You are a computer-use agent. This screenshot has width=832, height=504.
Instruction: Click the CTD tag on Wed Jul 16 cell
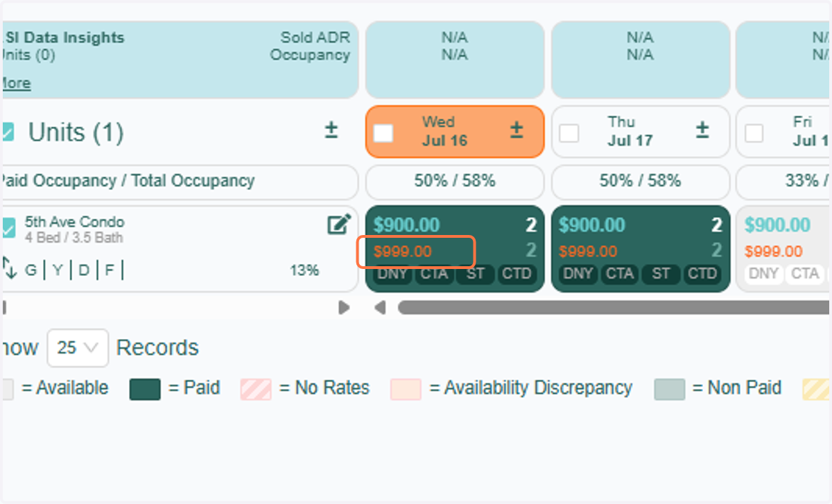tap(517, 274)
